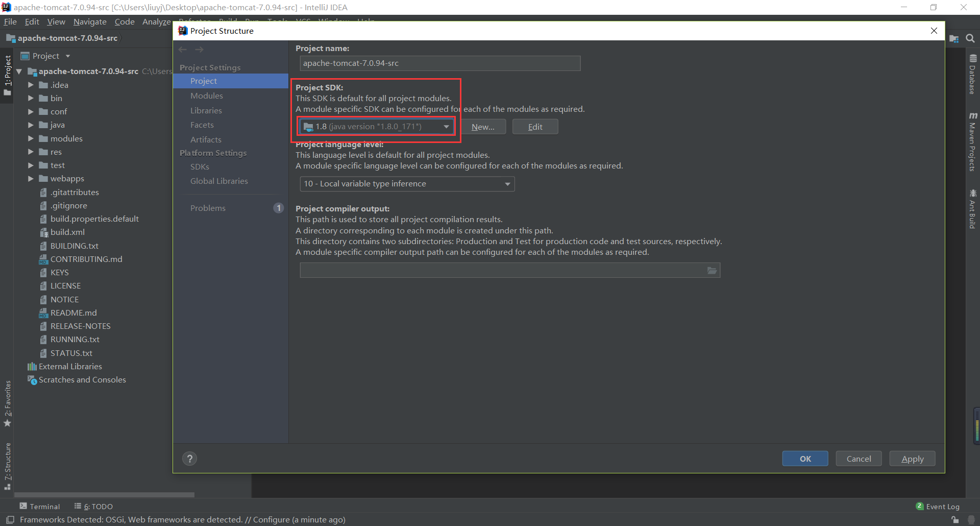Viewport: 980px width, 526px height.
Task: Open the Favorites tool window
Action: point(7,403)
